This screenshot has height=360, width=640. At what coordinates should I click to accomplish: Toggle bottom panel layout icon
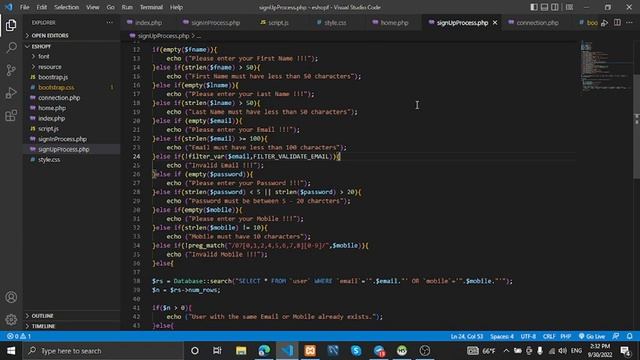pos(544,7)
